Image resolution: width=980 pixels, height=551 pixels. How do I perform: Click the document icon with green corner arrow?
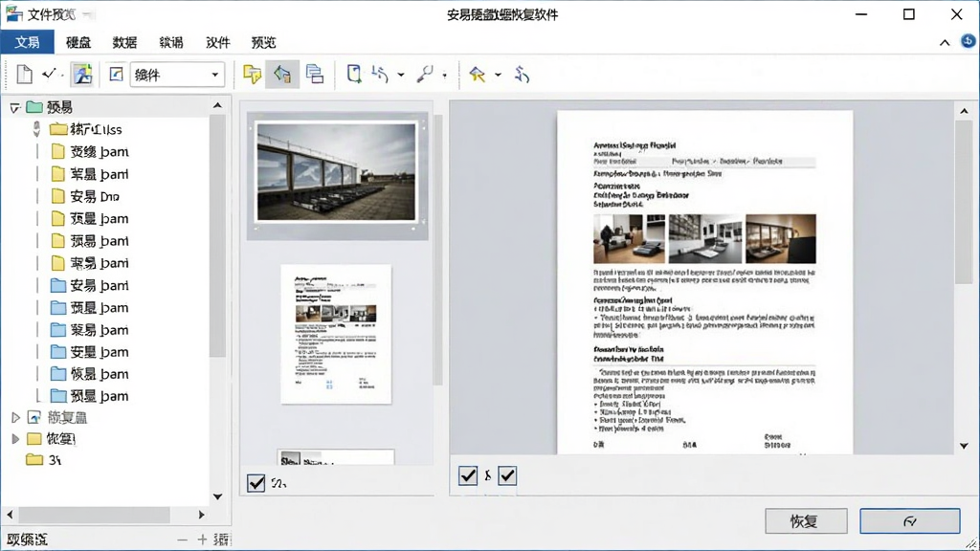coord(354,75)
